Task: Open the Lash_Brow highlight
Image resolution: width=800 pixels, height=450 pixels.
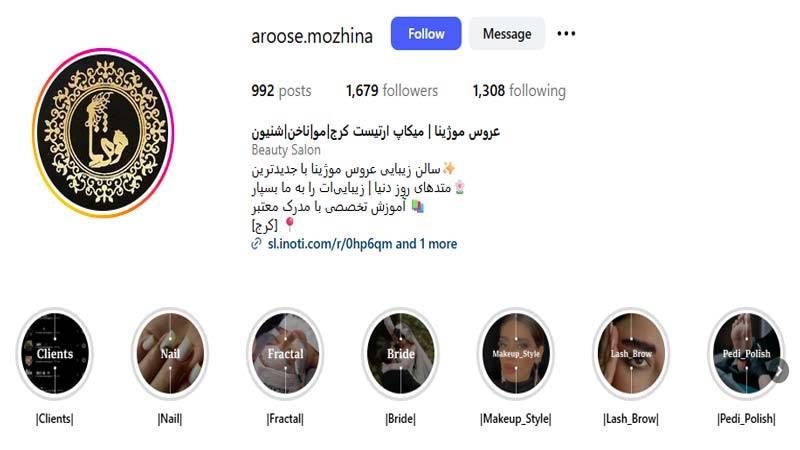Action: tap(631, 354)
